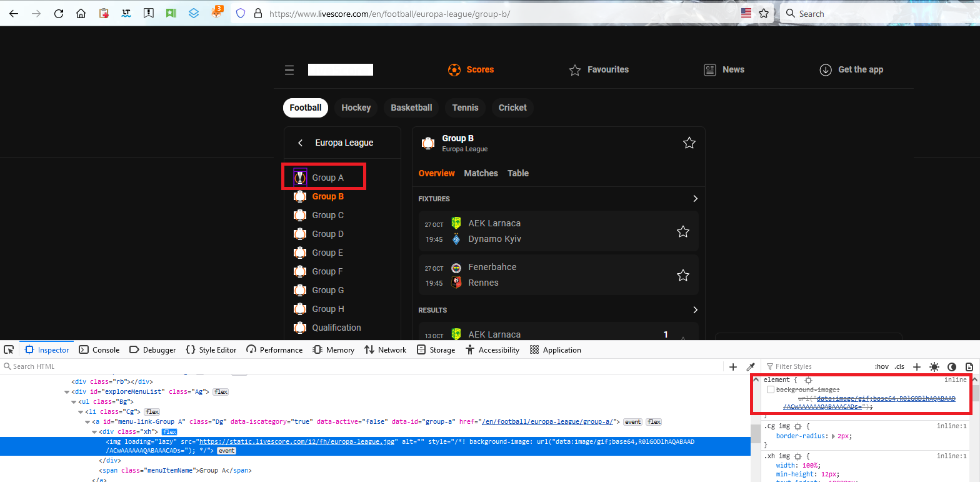
Task: Grab a color with the page eyedropper
Action: click(x=751, y=367)
